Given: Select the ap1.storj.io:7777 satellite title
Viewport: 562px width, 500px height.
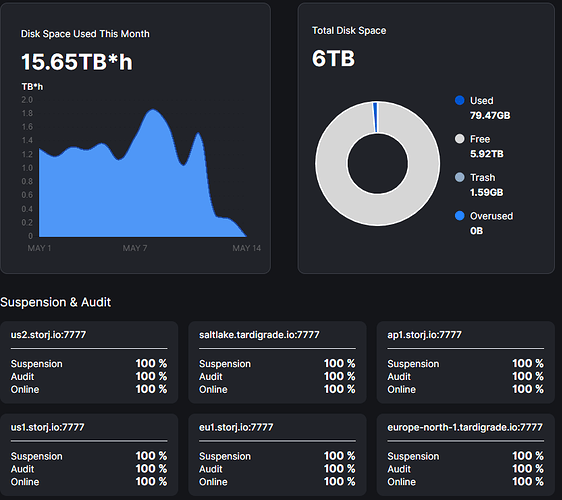Looking at the screenshot, I should click(424, 335).
